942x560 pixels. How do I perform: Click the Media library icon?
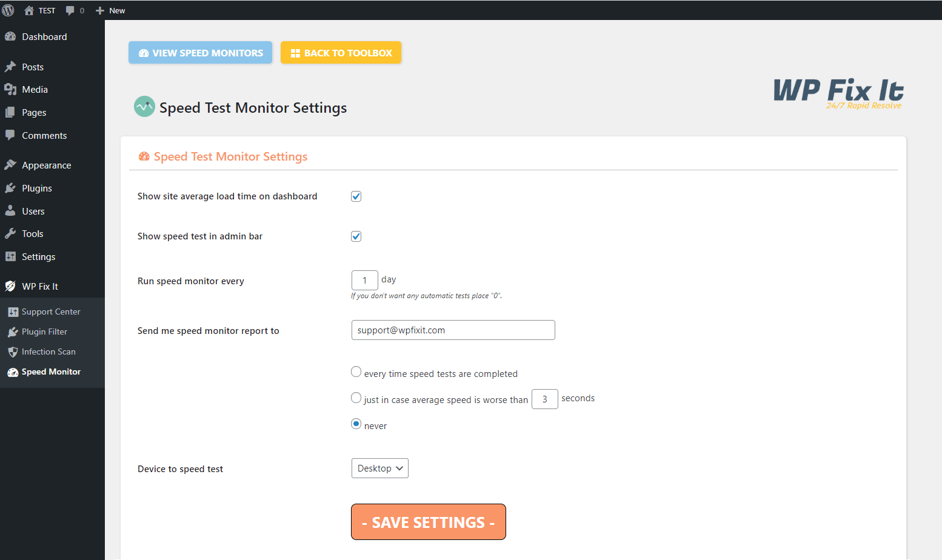click(x=10, y=89)
